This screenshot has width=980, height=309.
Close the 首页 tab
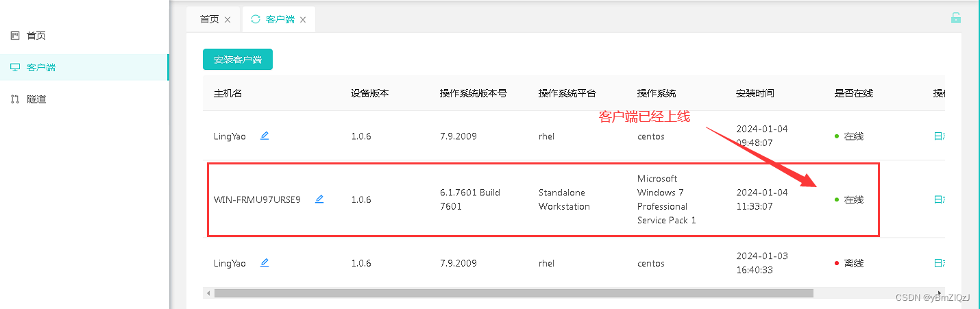(x=228, y=20)
